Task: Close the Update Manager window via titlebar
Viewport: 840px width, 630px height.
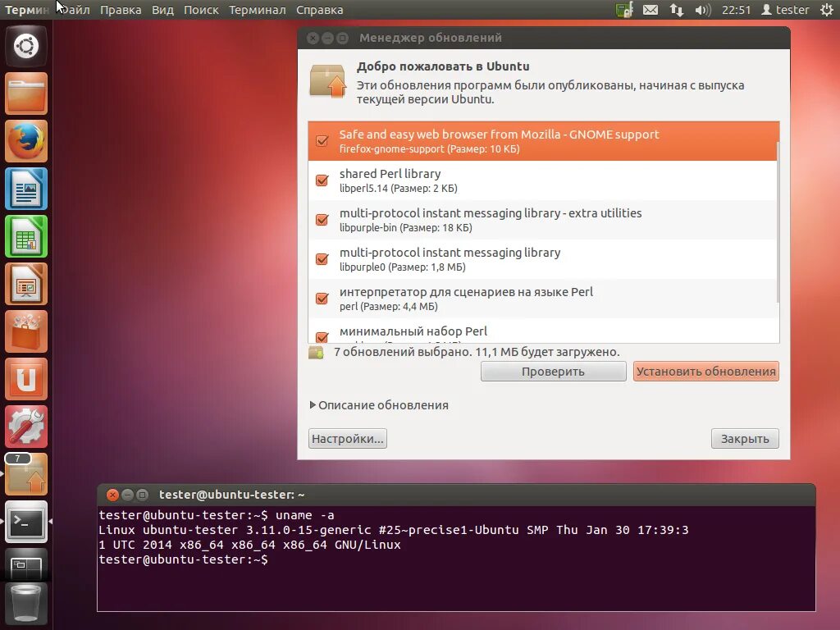Action: click(x=313, y=38)
